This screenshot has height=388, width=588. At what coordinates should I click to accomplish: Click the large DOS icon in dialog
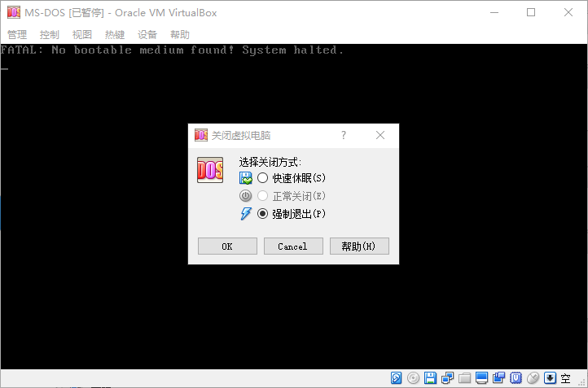pyautogui.click(x=210, y=170)
